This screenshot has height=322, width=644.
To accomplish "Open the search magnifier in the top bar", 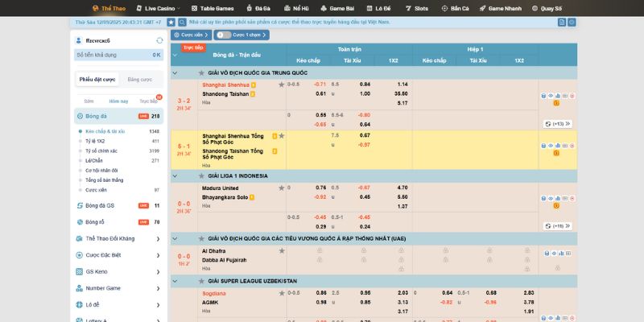I will point(182,23).
